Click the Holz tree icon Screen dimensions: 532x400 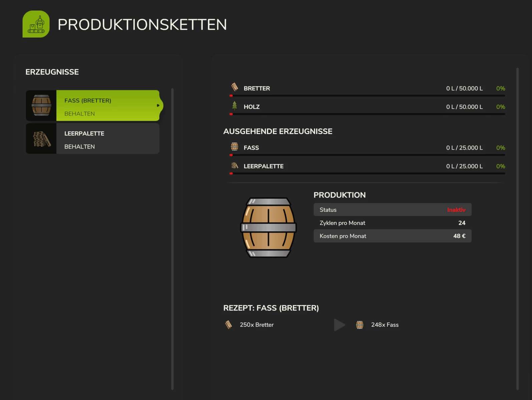(234, 106)
